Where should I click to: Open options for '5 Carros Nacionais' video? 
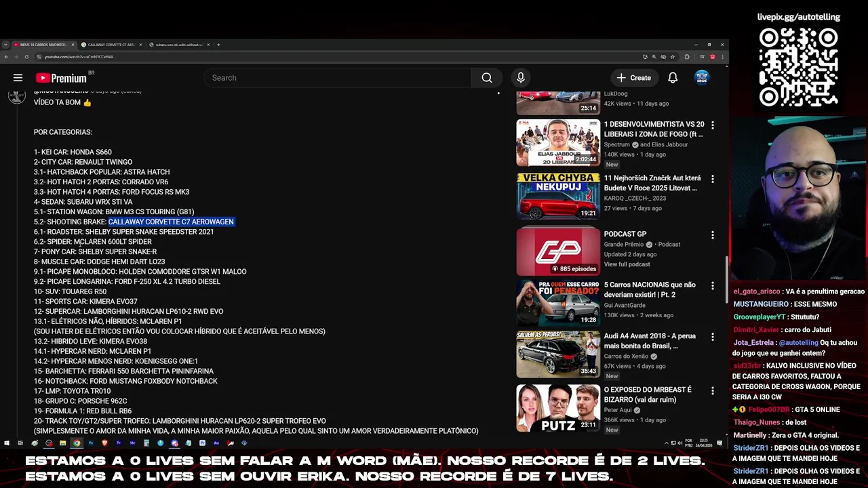712,286
